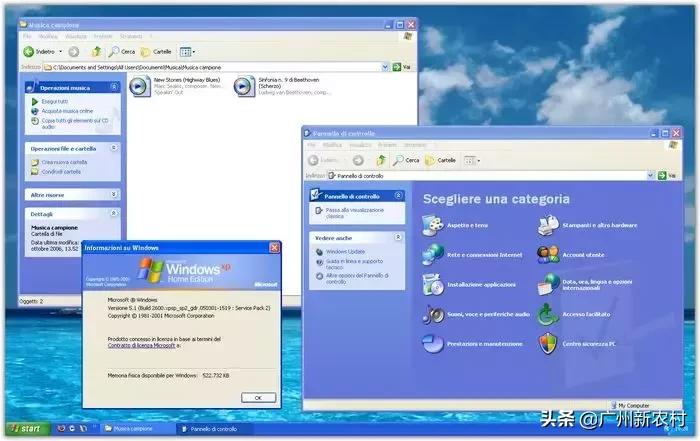Open Strumenti menu in Musica campione window

pos(131,36)
